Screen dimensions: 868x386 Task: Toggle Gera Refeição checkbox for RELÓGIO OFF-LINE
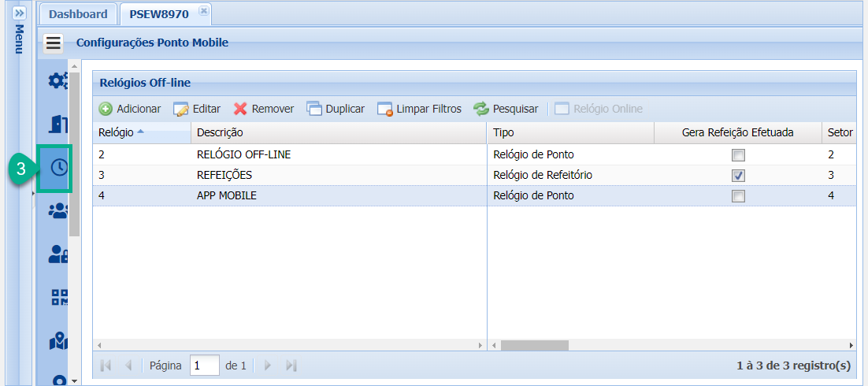click(738, 155)
